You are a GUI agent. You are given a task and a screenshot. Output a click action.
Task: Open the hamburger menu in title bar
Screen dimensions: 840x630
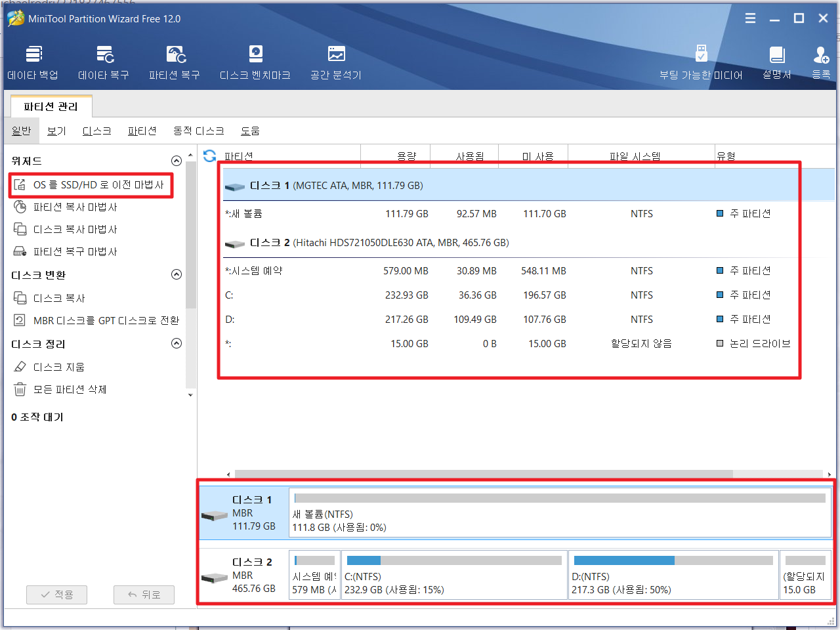click(x=750, y=18)
